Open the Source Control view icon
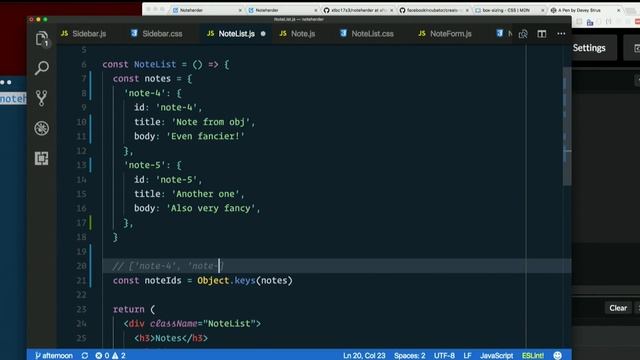640x360 pixels. (42, 98)
